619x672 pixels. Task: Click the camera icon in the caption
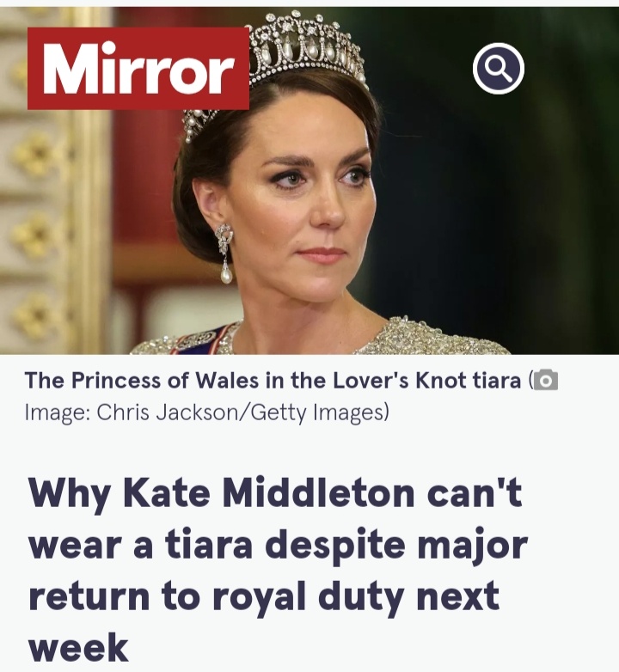coord(546,380)
